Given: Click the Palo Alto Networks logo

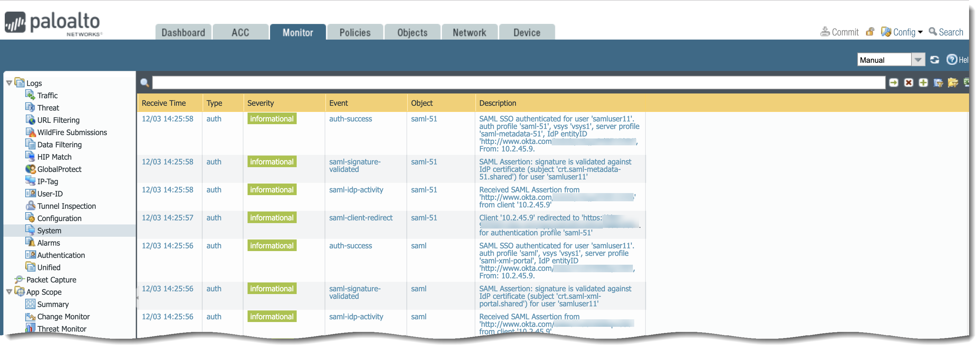Looking at the screenshot, I should pyautogui.click(x=53, y=24).
